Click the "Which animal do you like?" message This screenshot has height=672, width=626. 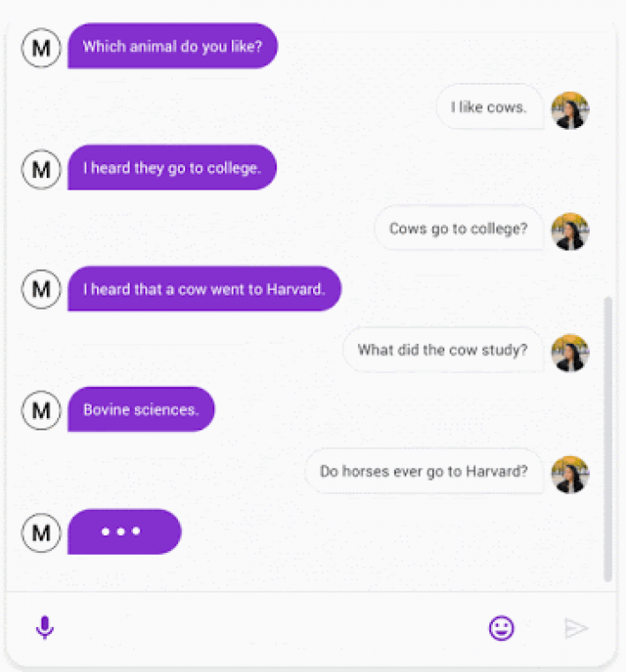point(172,47)
